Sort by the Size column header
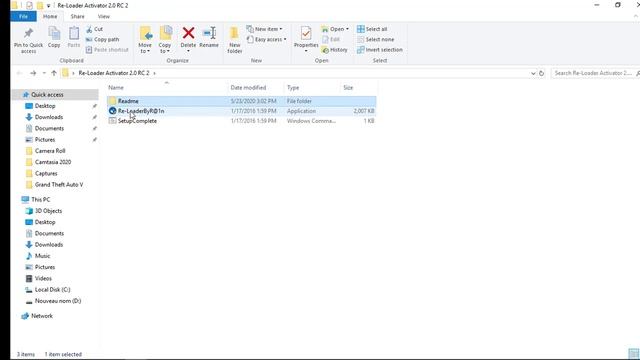 pyautogui.click(x=348, y=88)
